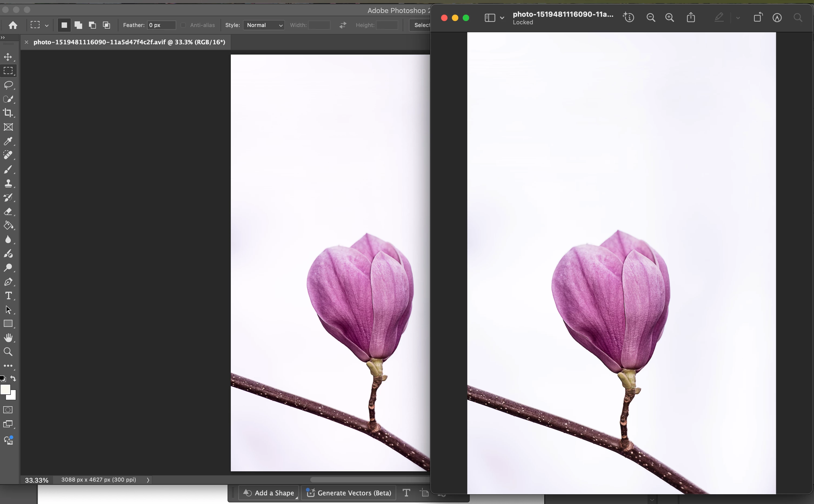Open the Style dropdown set to Normal
The width and height of the screenshot is (814, 504).
point(264,25)
